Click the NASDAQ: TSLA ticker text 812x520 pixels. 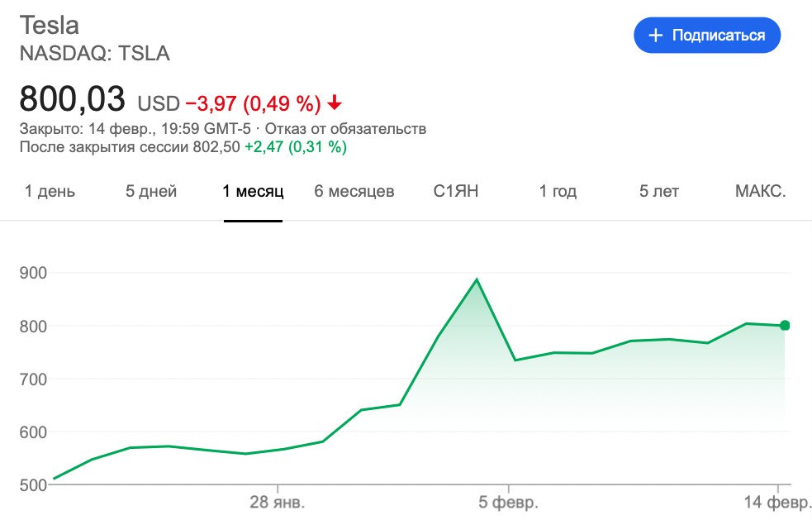coord(94,55)
